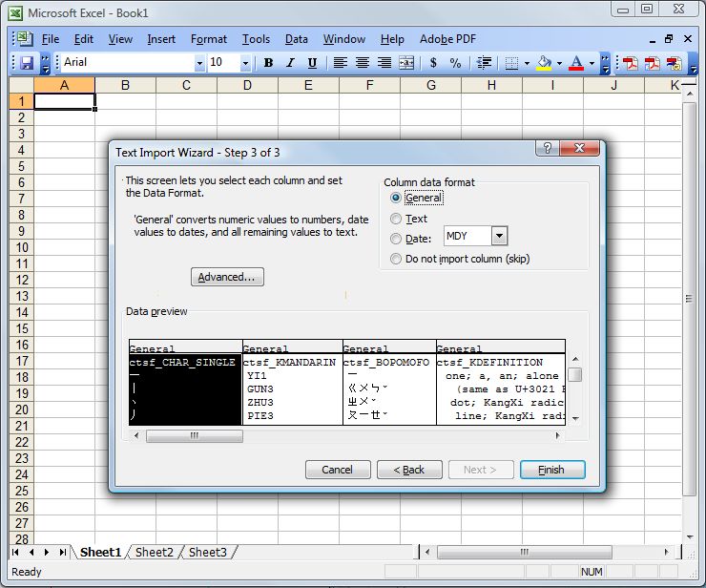
Task: Click the Fill Color paint bucket
Action: pos(545,63)
